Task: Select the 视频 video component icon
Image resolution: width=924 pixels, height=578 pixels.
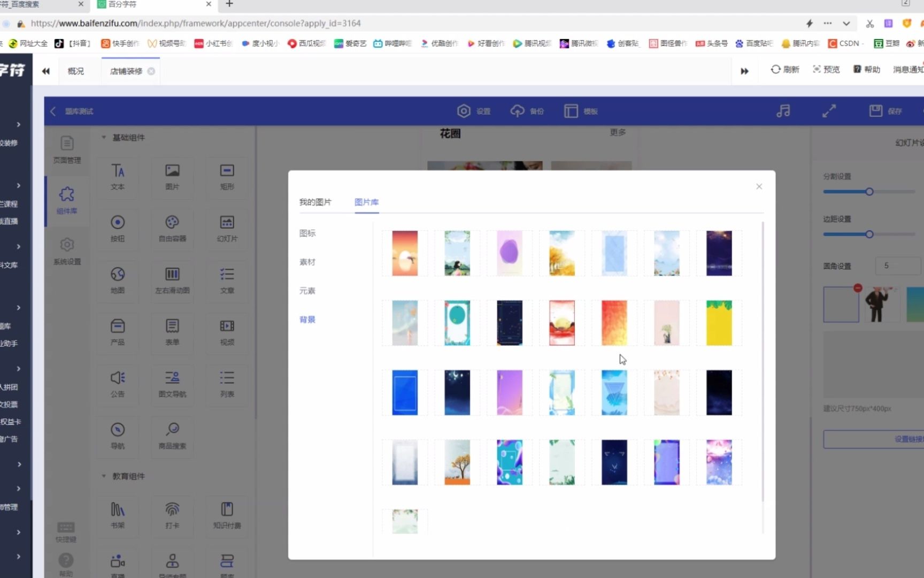Action: [x=227, y=332]
